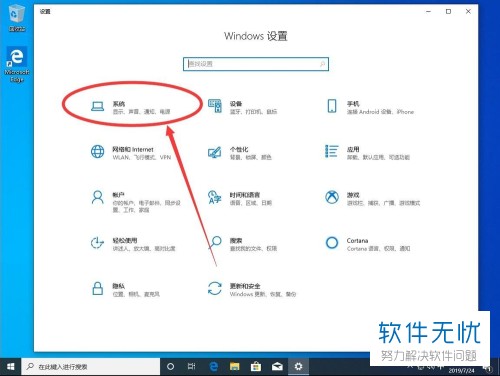Open the Ease of Access icon

point(98,243)
